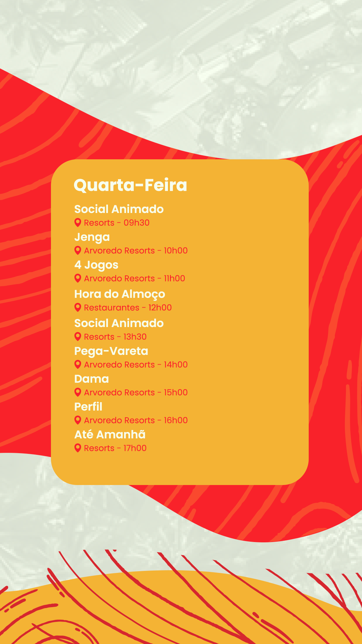The image size is (362, 644).
Task: Tap the location pin beside Resorts 13h30
Action: click(78, 336)
